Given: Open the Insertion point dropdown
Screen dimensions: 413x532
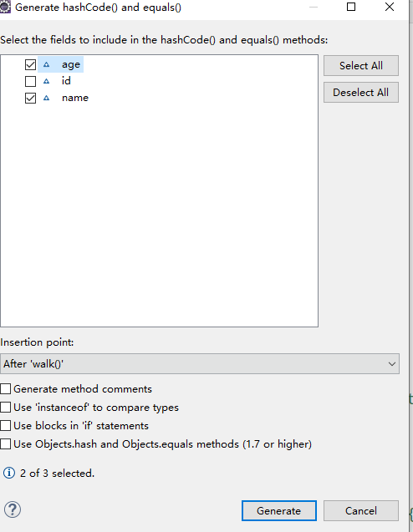Looking at the screenshot, I should point(200,364).
